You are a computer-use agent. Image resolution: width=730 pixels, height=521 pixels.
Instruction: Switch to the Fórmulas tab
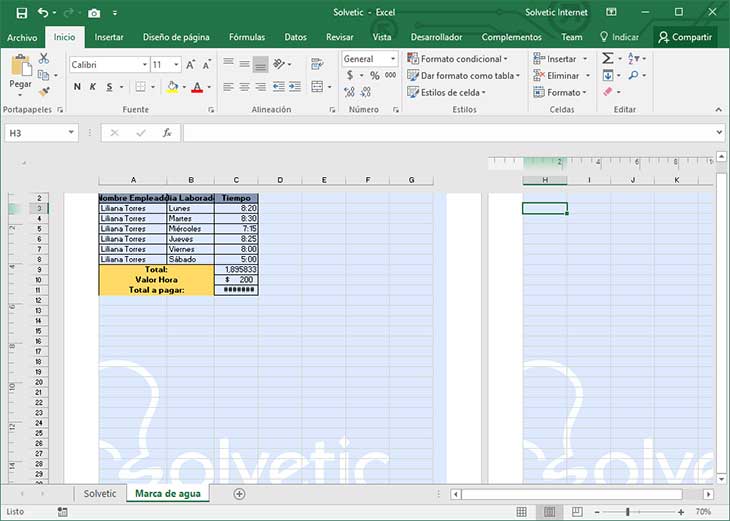[247, 37]
